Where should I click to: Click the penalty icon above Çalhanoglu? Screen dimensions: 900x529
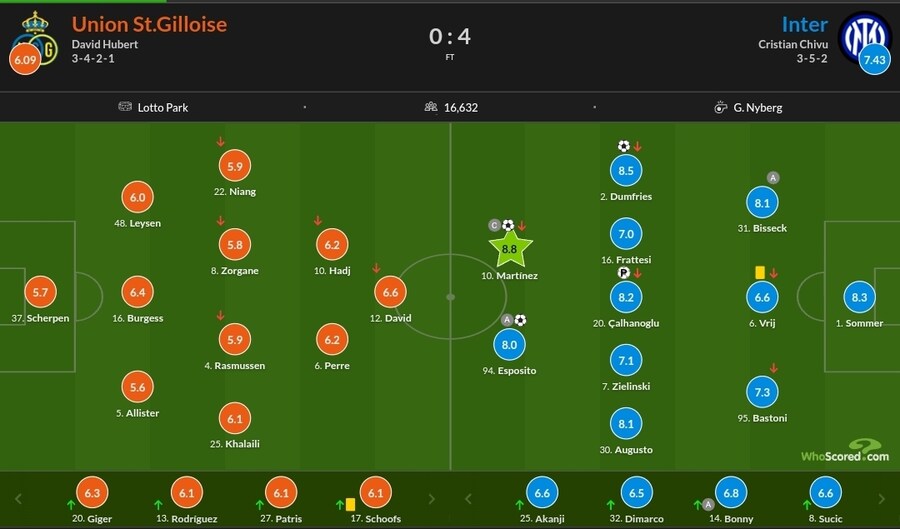[623, 272]
